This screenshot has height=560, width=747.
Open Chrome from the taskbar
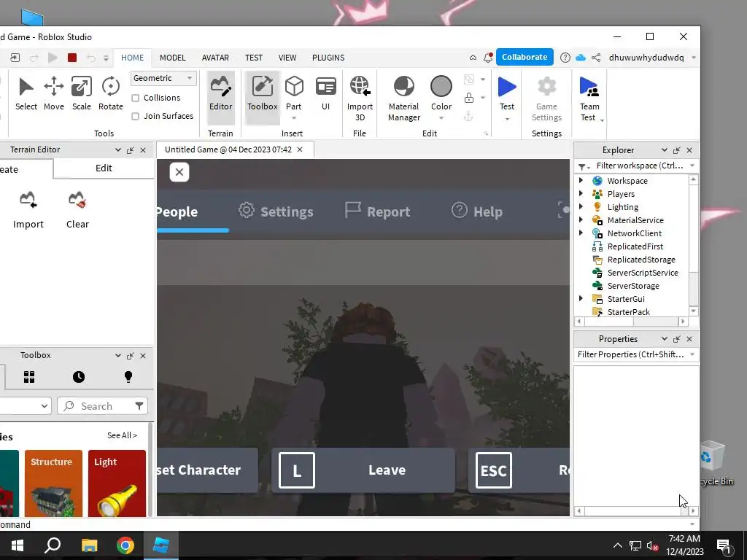pyautogui.click(x=125, y=545)
